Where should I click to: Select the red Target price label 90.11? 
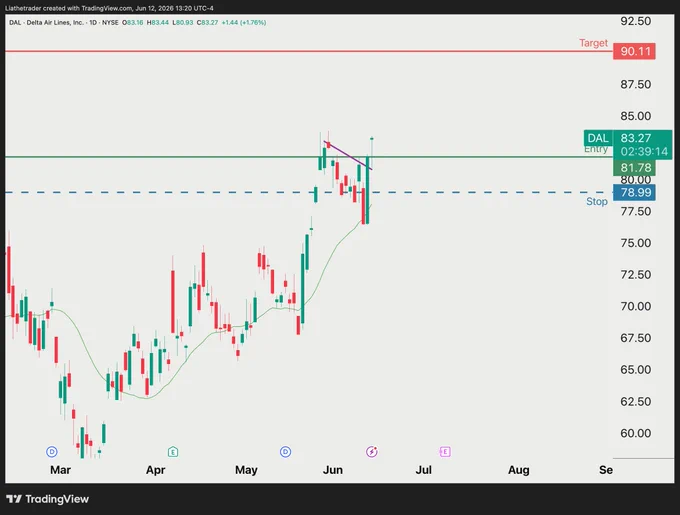634,51
